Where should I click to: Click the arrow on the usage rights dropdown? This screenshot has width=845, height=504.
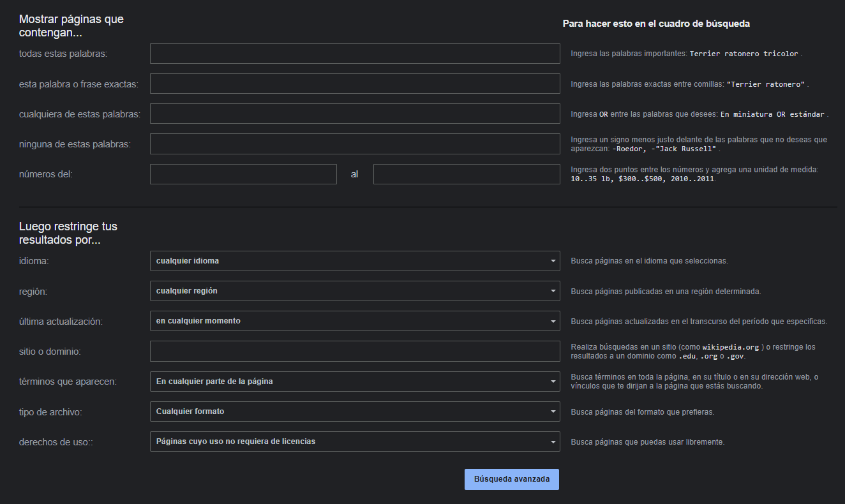coord(553,441)
